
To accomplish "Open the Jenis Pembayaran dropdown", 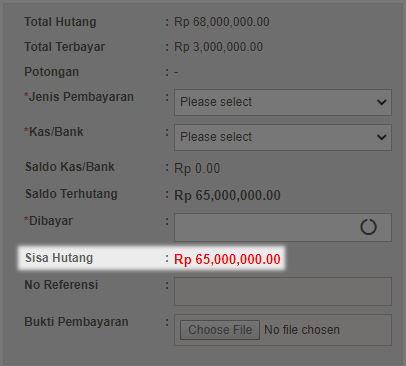I will [283, 102].
